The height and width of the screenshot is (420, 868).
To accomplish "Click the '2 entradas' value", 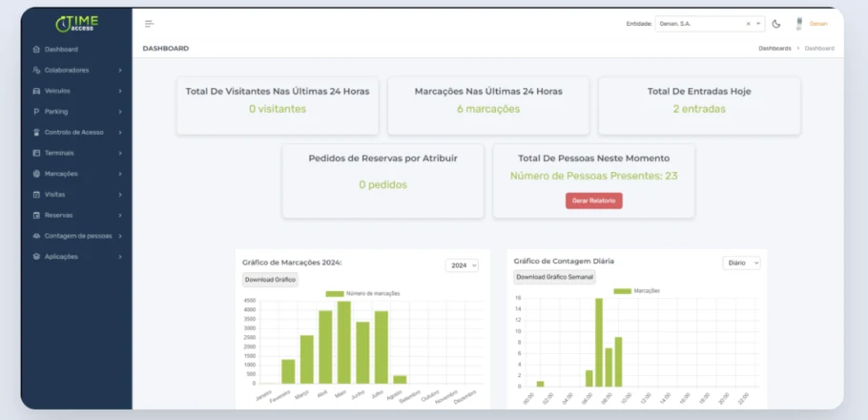I will click(x=699, y=109).
